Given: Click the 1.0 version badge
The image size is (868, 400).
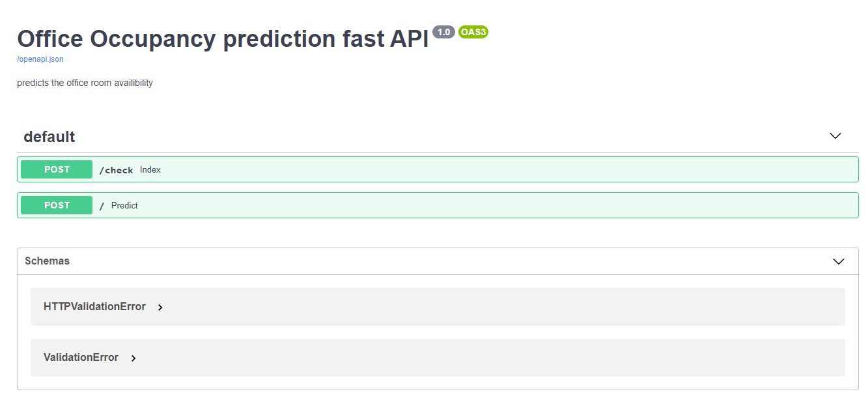Looking at the screenshot, I should tap(443, 31).
